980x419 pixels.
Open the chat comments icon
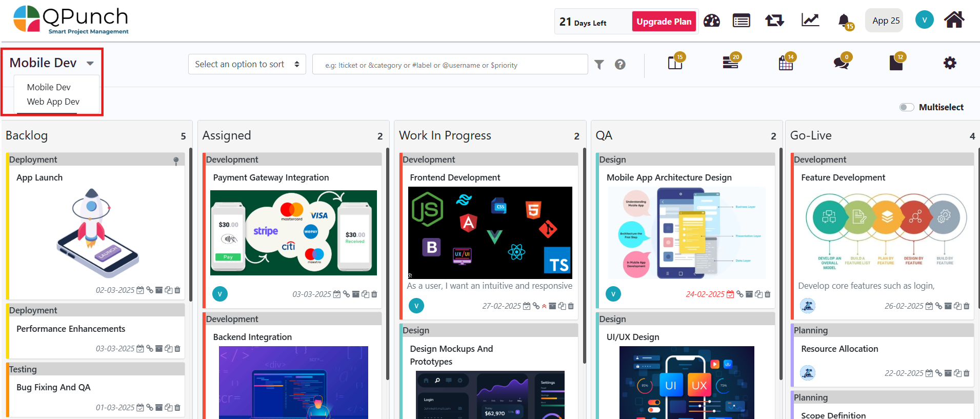841,63
